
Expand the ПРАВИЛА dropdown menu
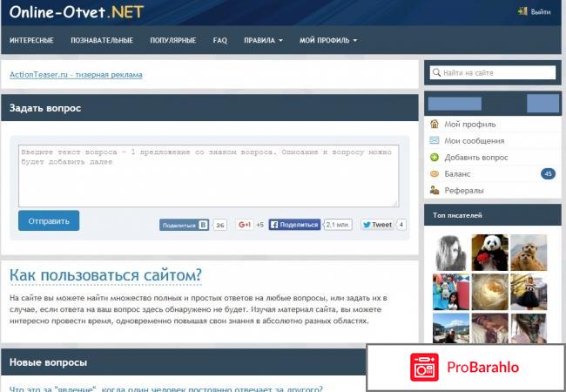[263, 40]
